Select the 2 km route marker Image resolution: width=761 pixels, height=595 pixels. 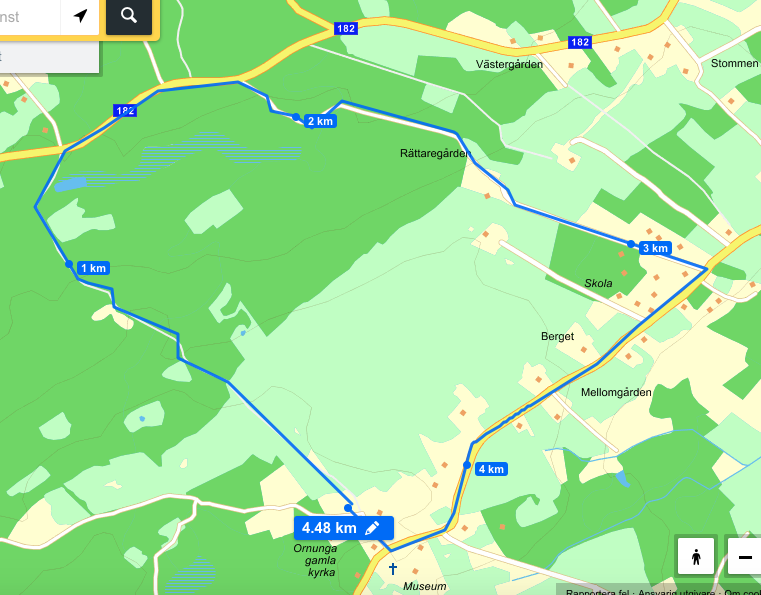[x=320, y=121]
